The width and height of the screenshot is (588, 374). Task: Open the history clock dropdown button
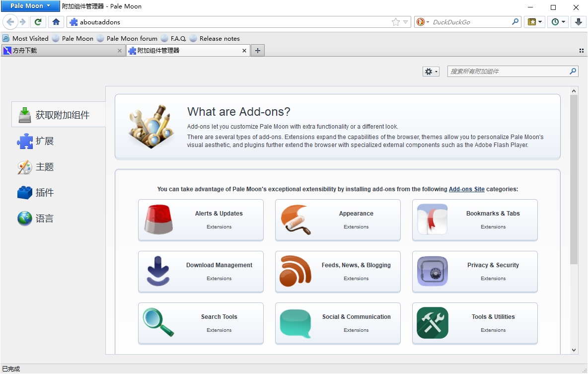pos(558,22)
